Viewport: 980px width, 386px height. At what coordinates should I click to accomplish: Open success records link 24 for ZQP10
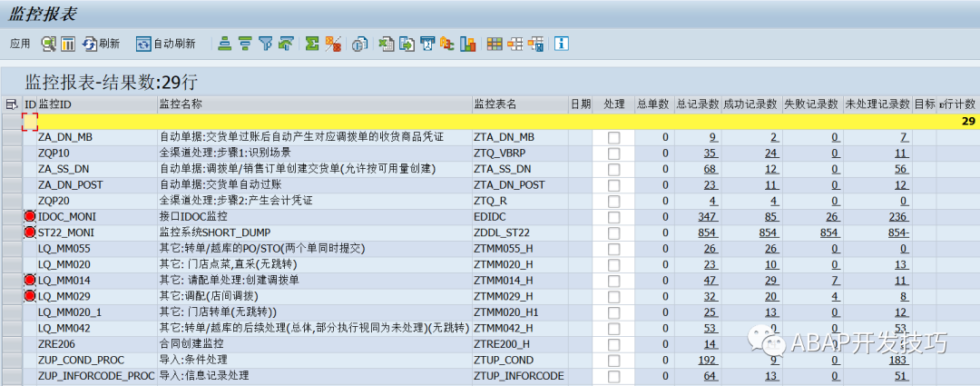pyautogui.click(x=771, y=153)
